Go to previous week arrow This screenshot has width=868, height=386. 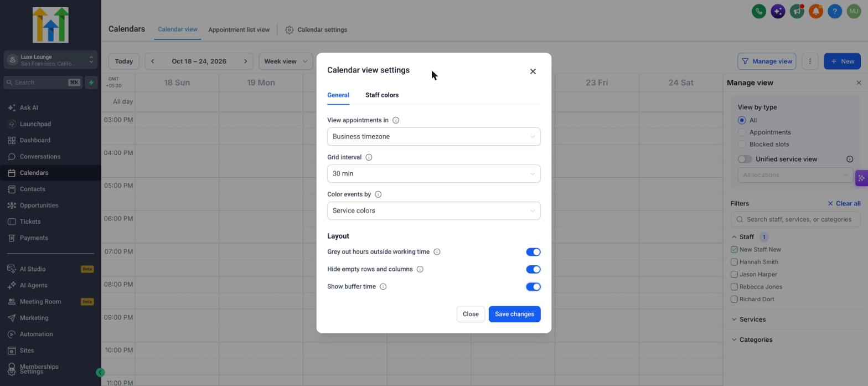click(153, 61)
